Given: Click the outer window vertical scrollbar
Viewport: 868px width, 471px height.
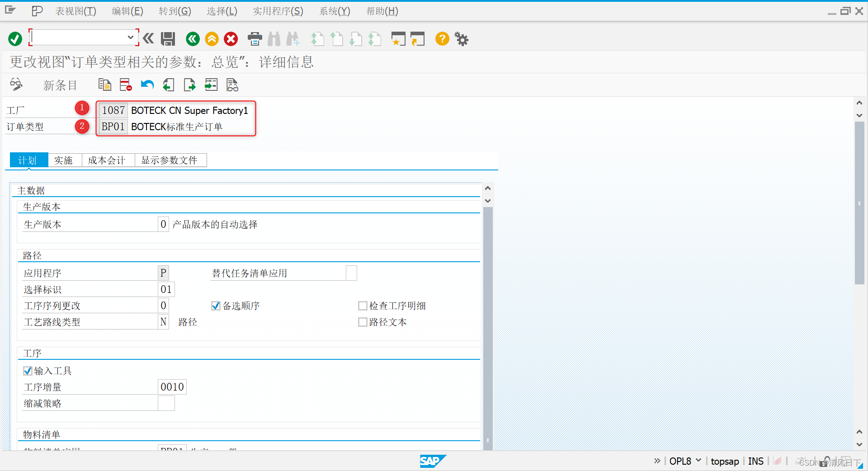Looking at the screenshot, I should tap(859, 203).
